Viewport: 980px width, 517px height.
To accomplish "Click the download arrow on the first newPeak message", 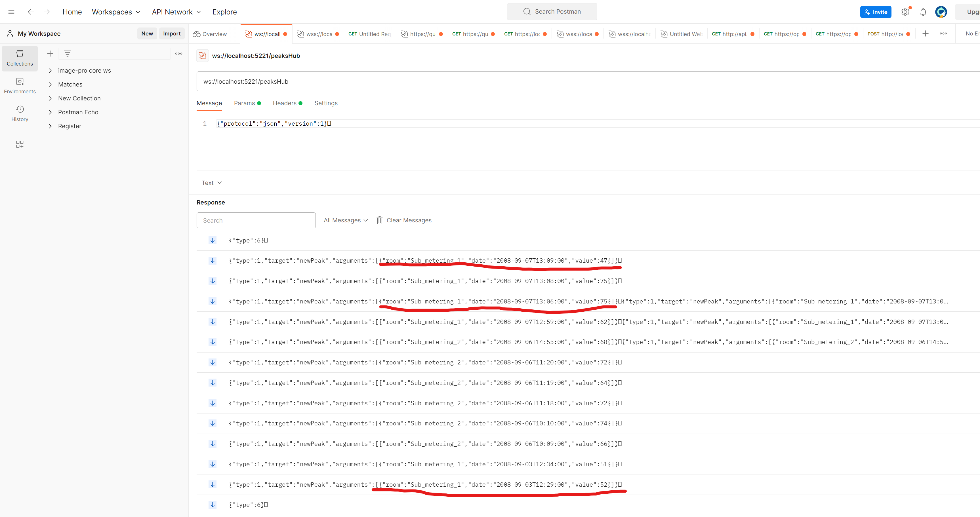I will point(212,260).
